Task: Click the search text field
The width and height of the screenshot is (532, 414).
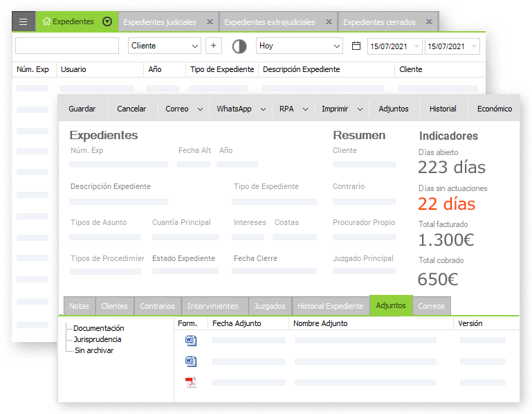Action: pyautogui.click(x=67, y=46)
